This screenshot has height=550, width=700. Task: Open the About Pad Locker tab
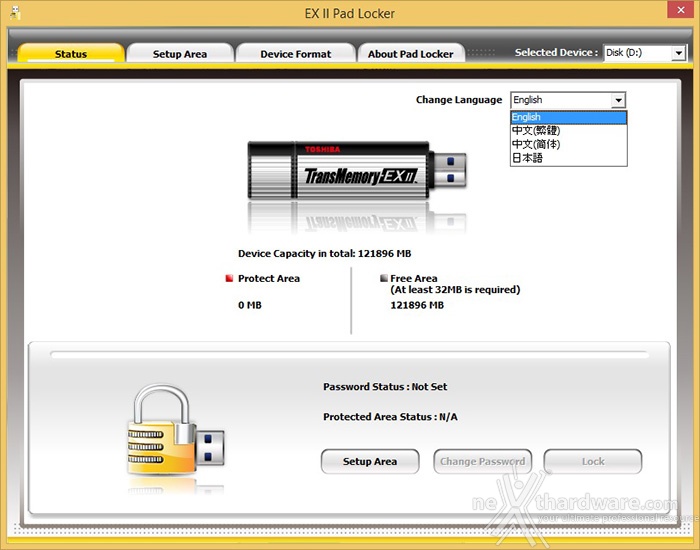tap(411, 54)
